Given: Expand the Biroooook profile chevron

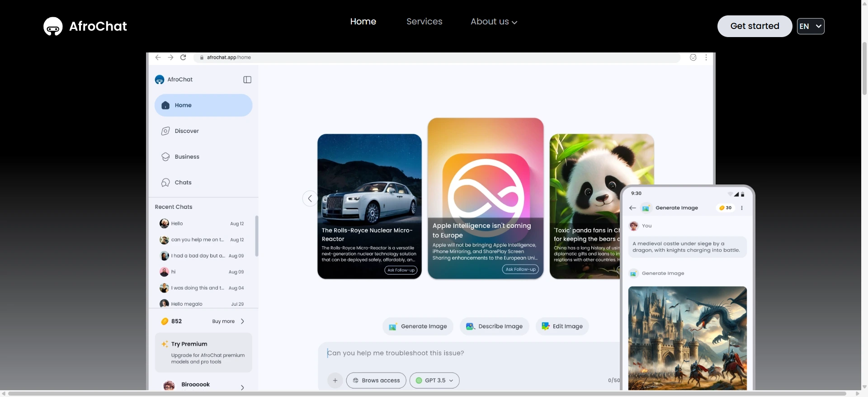Looking at the screenshot, I should (x=242, y=388).
